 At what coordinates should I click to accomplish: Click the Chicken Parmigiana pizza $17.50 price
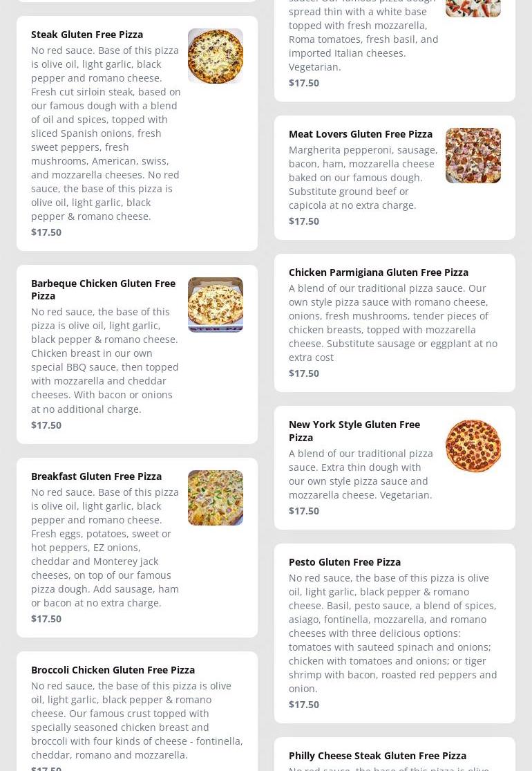coord(303,373)
